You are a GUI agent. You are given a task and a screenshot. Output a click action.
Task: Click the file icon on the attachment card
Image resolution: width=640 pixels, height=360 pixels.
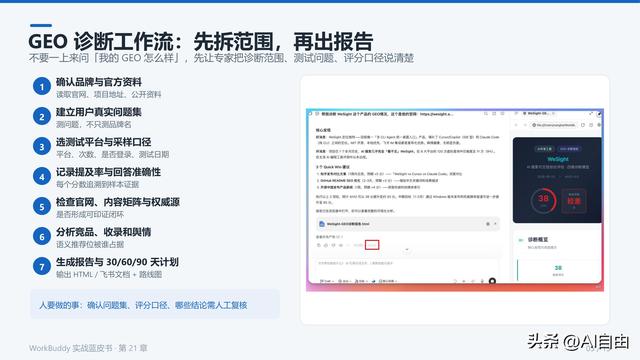coord(322,224)
